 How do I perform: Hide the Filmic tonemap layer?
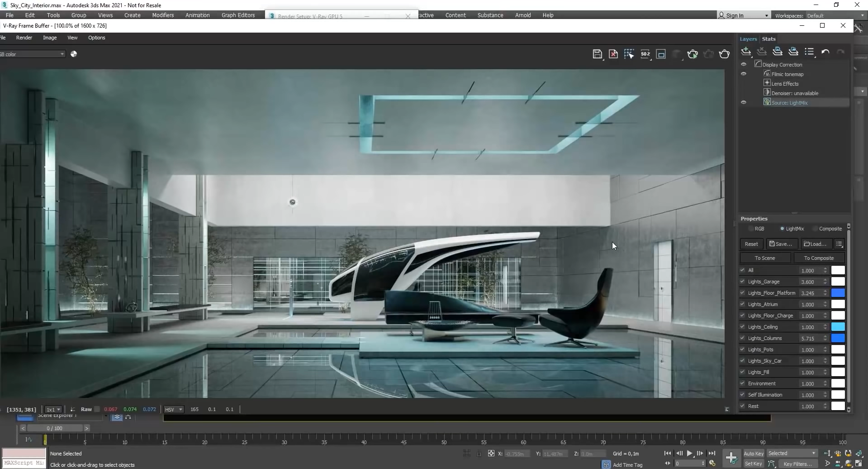[744, 74]
